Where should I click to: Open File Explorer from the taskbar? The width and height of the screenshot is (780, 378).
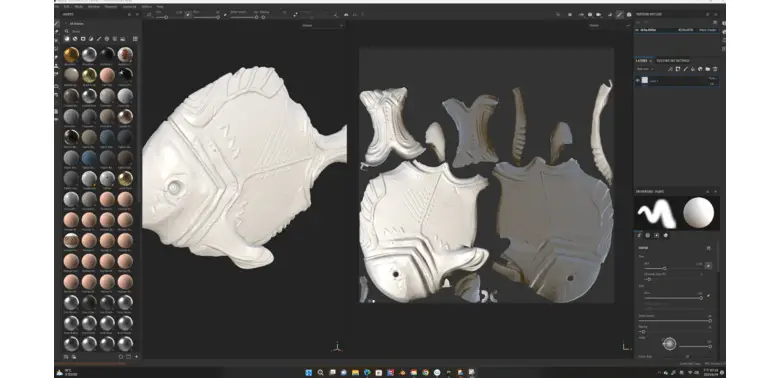pyautogui.click(x=355, y=372)
